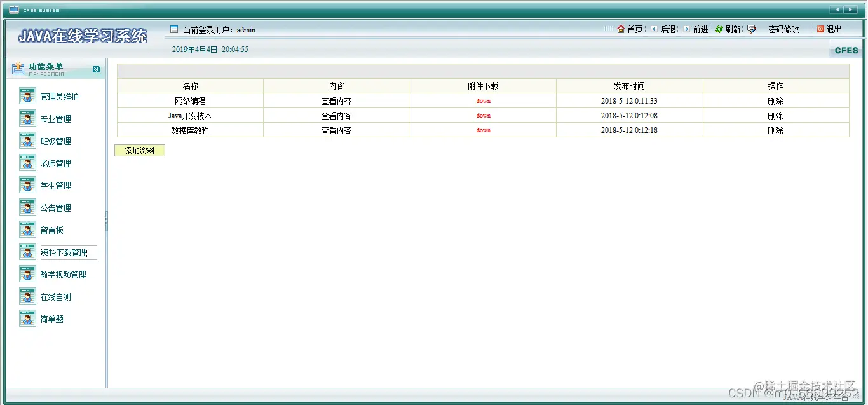
Task: Collapse the 功能菜单 panel chevron
Action: tap(96, 69)
